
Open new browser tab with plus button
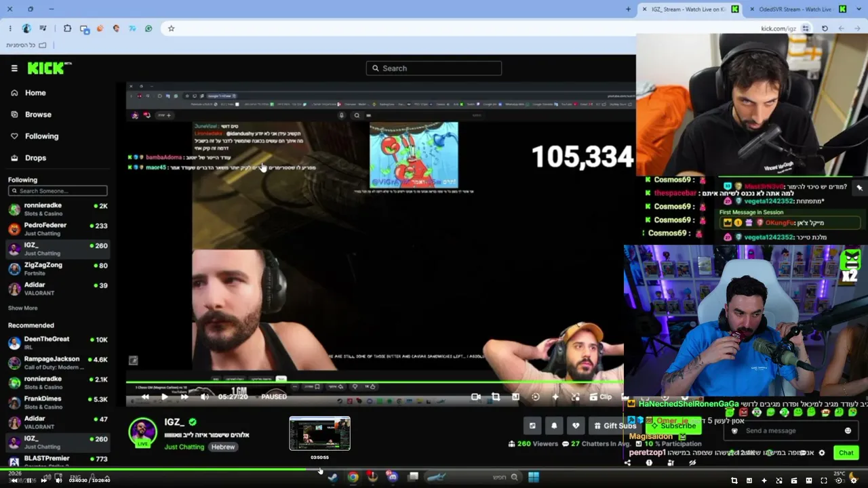(628, 9)
